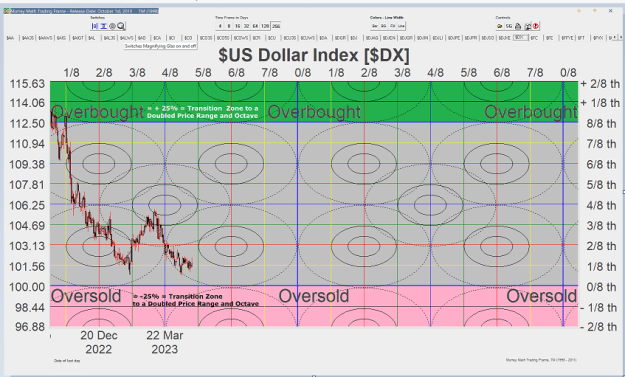Click the 107.81 price label
Viewport: 625px width, 377px height.
[27, 185]
